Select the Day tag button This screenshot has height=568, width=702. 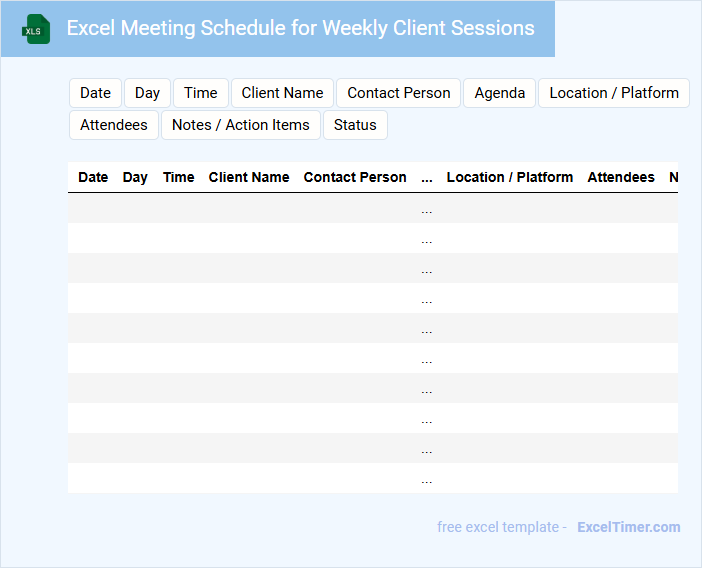click(147, 93)
